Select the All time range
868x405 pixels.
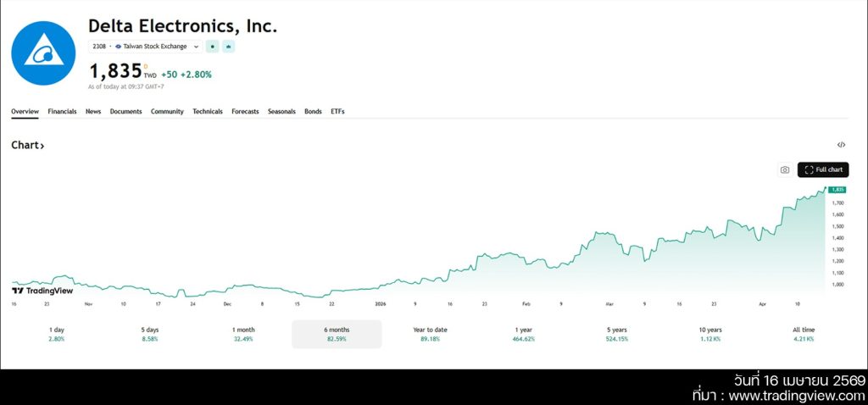[x=803, y=334]
